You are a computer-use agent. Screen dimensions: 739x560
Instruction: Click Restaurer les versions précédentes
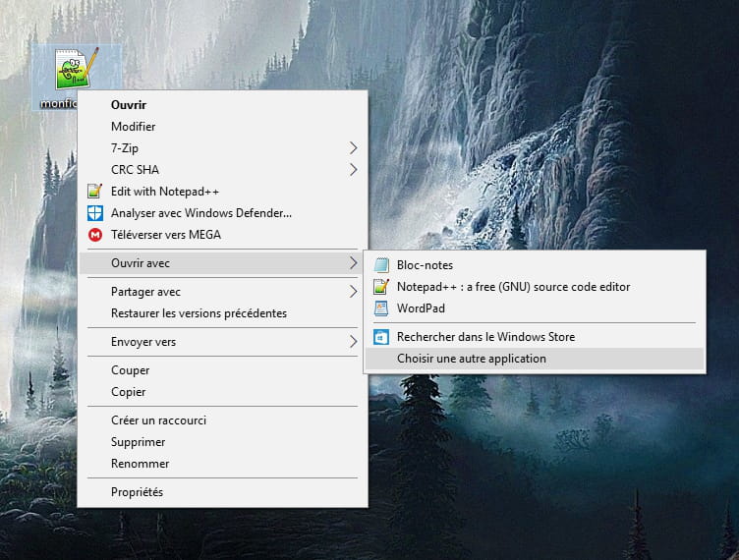coord(222,313)
